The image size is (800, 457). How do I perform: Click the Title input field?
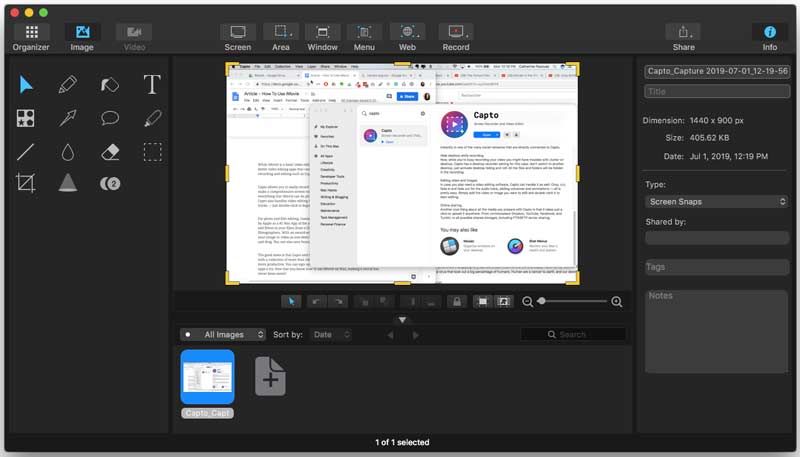tap(717, 91)
